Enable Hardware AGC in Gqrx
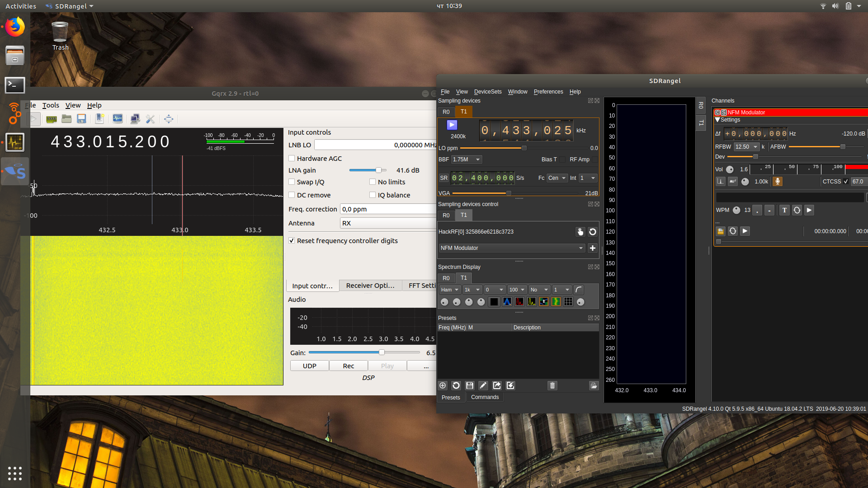 (x=292, y=159)
